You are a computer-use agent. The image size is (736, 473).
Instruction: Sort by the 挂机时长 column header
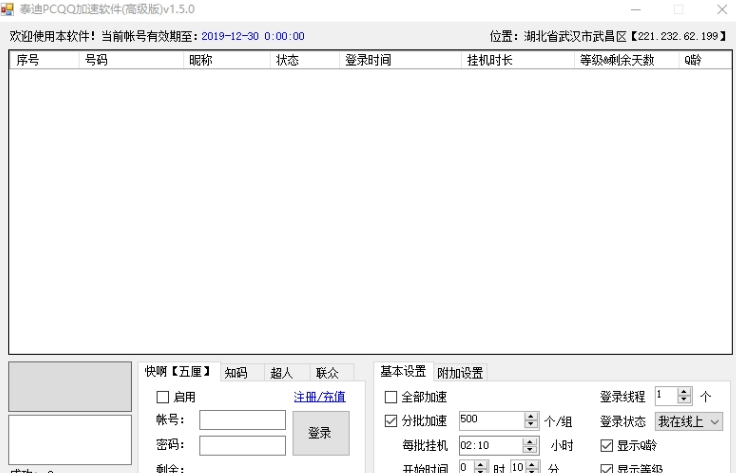[518, 60]
